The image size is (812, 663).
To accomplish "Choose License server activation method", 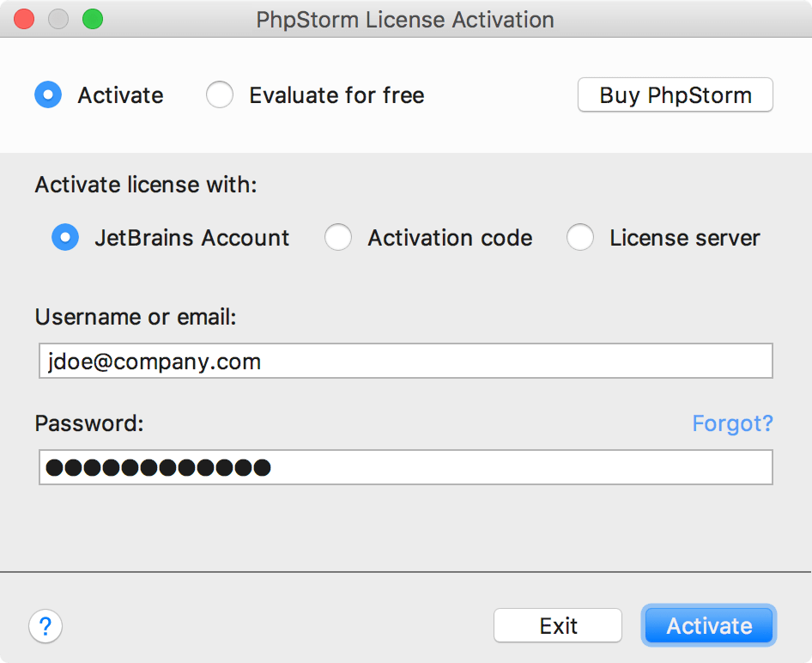I will click(580, 238).
